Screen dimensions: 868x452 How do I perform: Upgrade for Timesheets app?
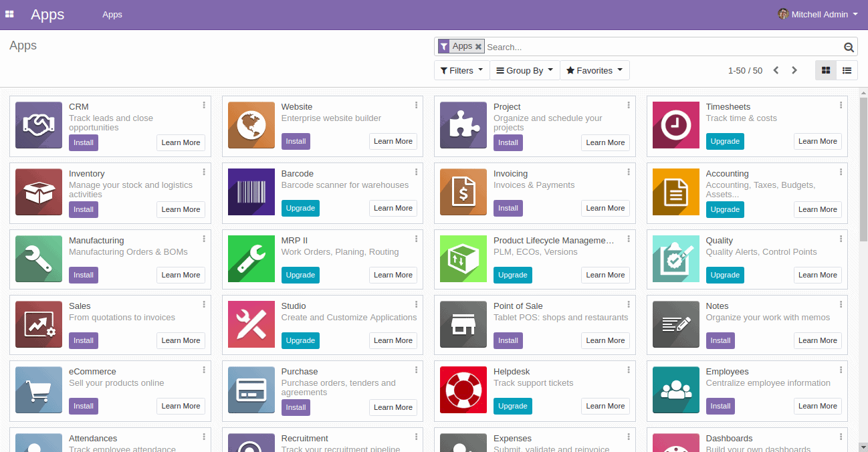(725, 141)
